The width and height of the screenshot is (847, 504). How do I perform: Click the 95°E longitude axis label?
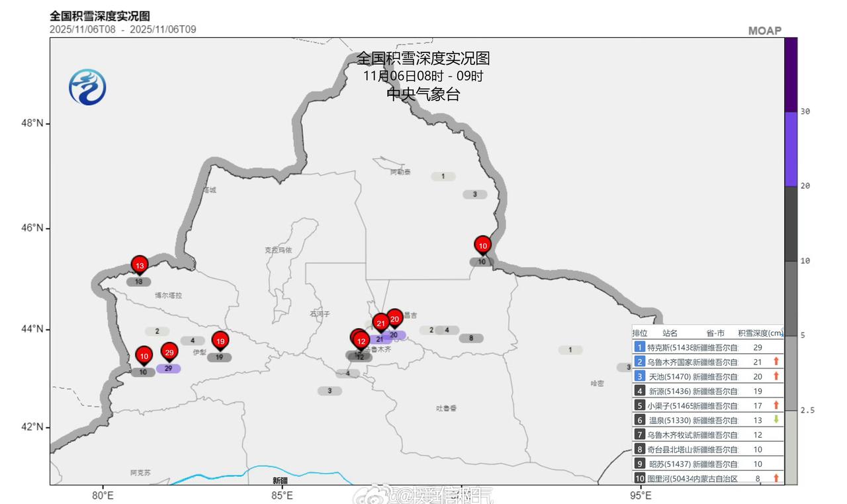tap(641, 495)
